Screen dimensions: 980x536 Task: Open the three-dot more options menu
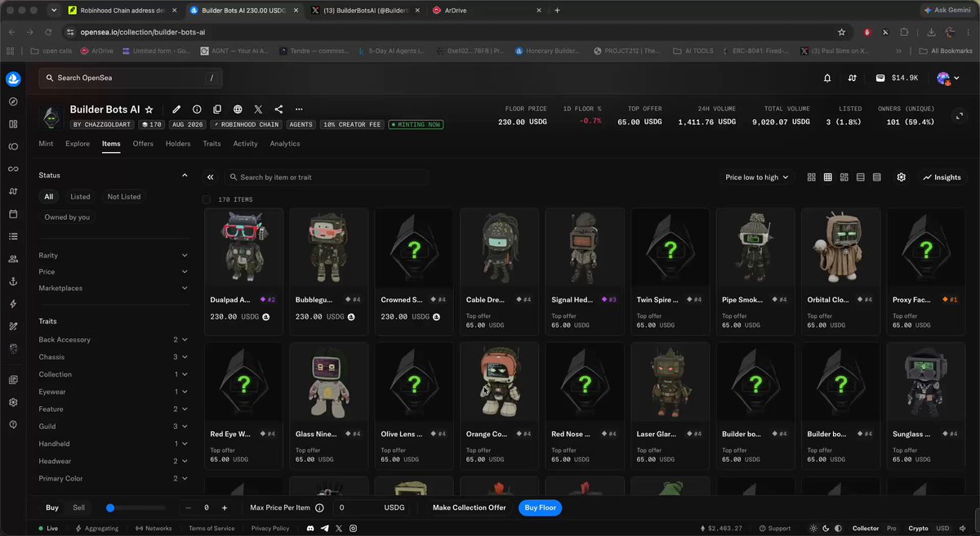[x=299, y=109]
